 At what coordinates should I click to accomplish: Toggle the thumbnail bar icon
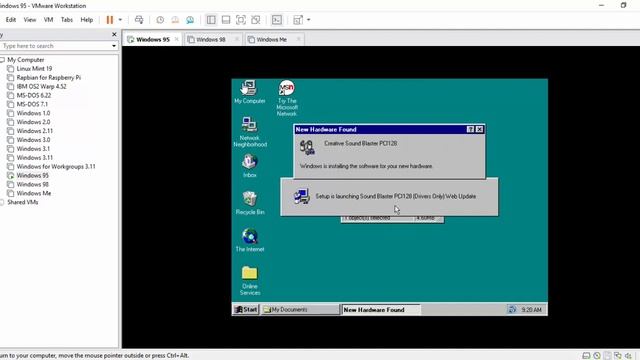click(226, 20)
